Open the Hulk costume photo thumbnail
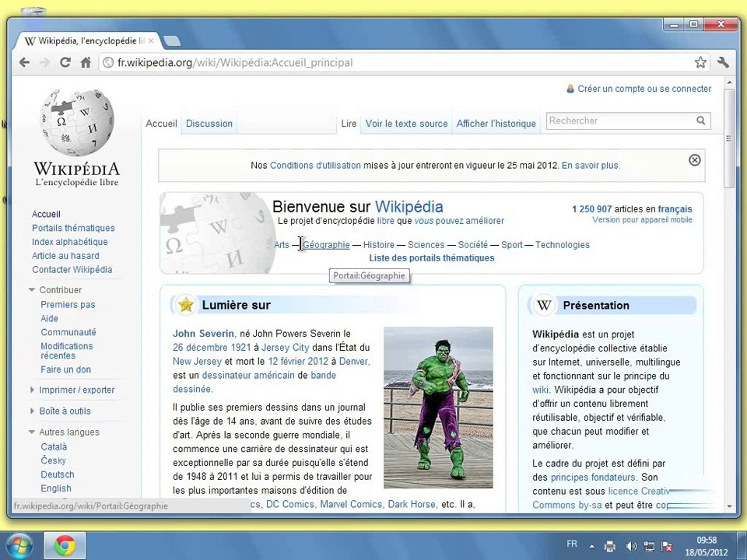 pos(438,407)
